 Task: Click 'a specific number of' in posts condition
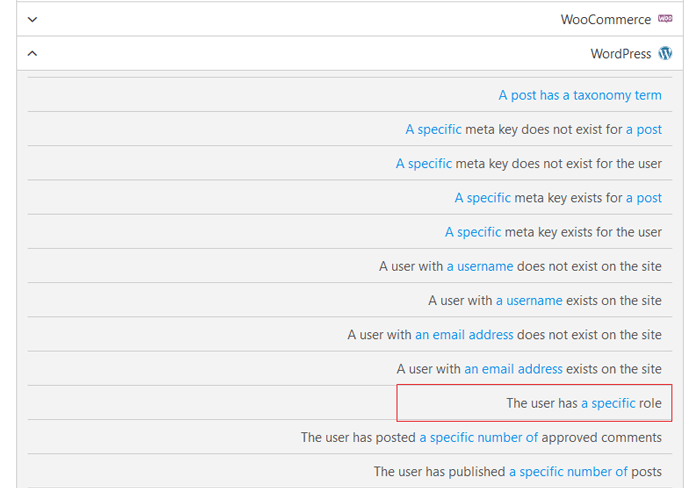pyautogui.click(x=568, y=471)
